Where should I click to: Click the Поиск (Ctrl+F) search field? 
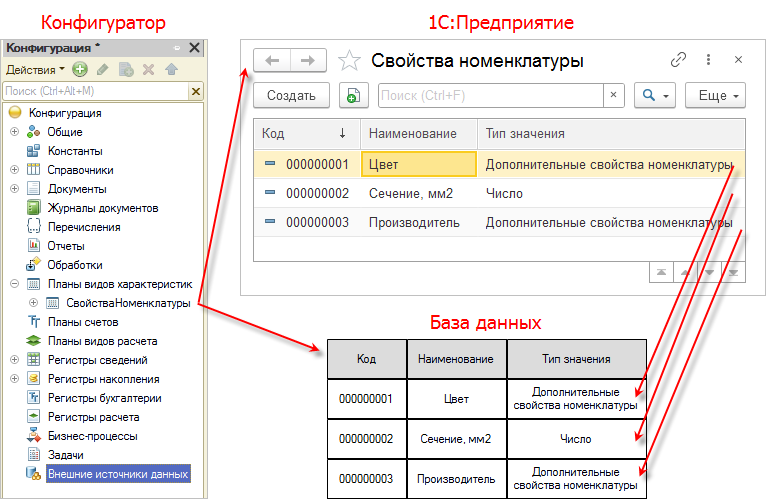(x=491, y=95)
